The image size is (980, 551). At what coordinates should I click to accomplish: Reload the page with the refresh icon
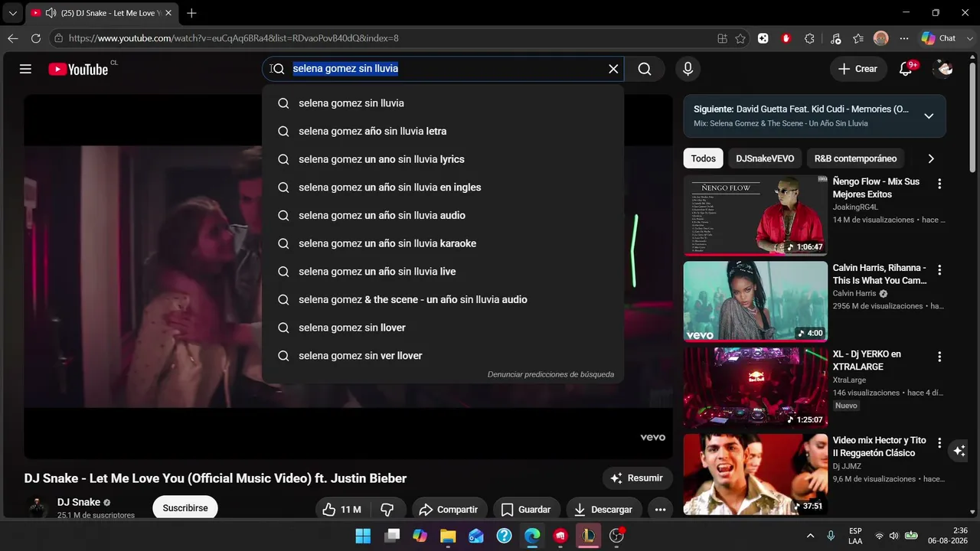pos(36,38)
